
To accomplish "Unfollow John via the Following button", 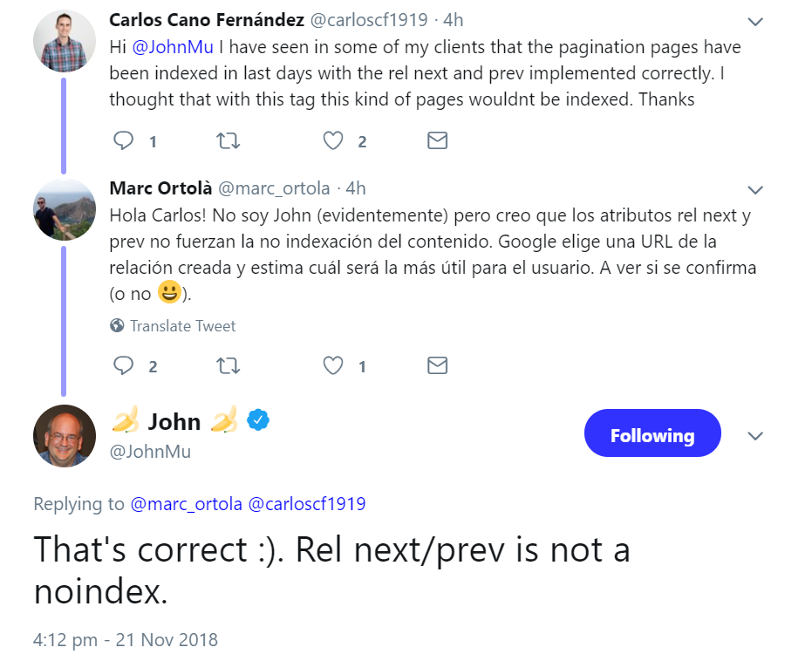I will pos(652,433).
